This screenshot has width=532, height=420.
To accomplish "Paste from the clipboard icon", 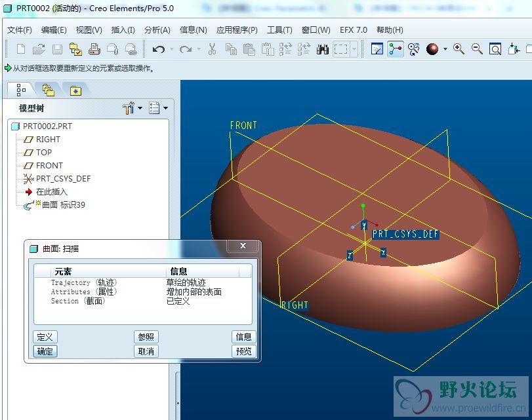I will click(x=249, y=50).
